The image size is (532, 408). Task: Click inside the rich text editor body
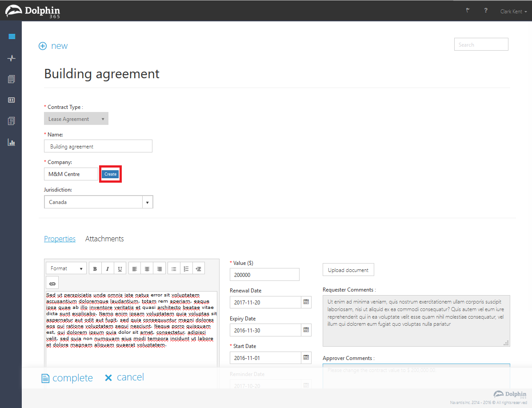coord(131,329)
